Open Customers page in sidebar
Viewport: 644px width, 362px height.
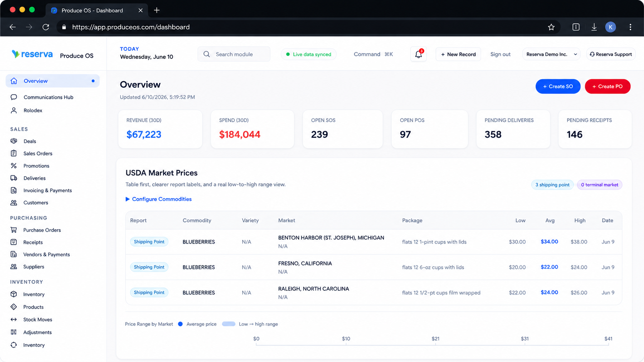(x=35, y=203)
